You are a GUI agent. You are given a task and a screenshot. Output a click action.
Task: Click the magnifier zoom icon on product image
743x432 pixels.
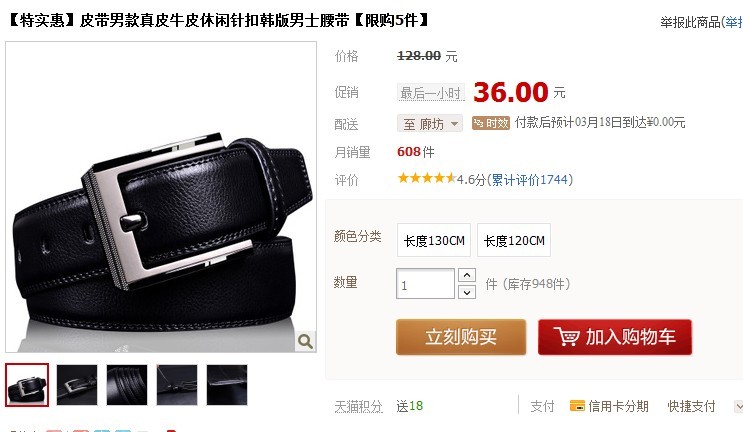point(305,341)
